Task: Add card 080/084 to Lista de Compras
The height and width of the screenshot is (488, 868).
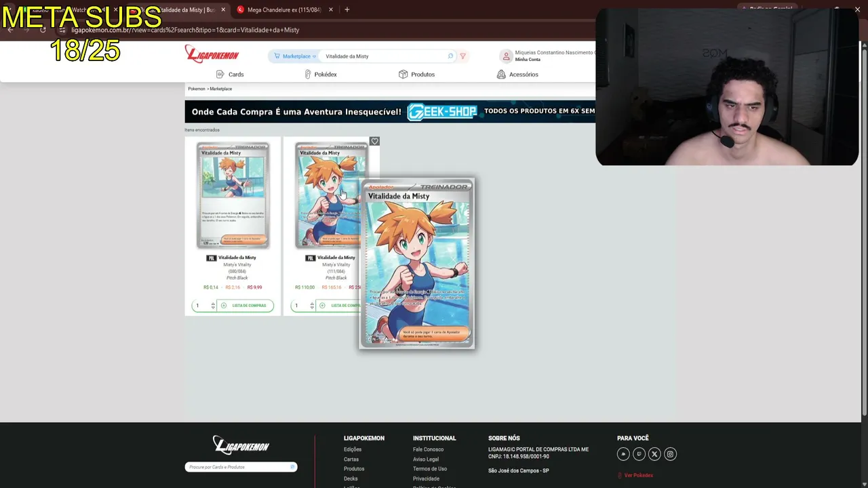Action: pyautogui.click(x=245, y=306)
